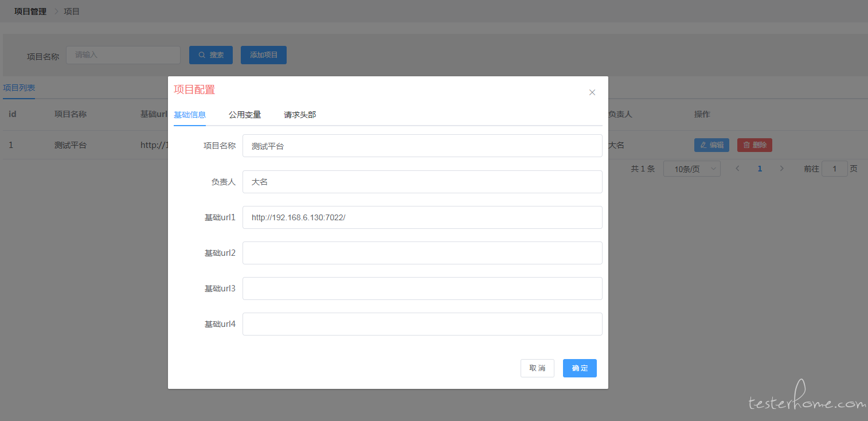Focus the 负责人 input containing 大名
The width and height of the screenshot is (868, 421).
(x=423, y=182)
